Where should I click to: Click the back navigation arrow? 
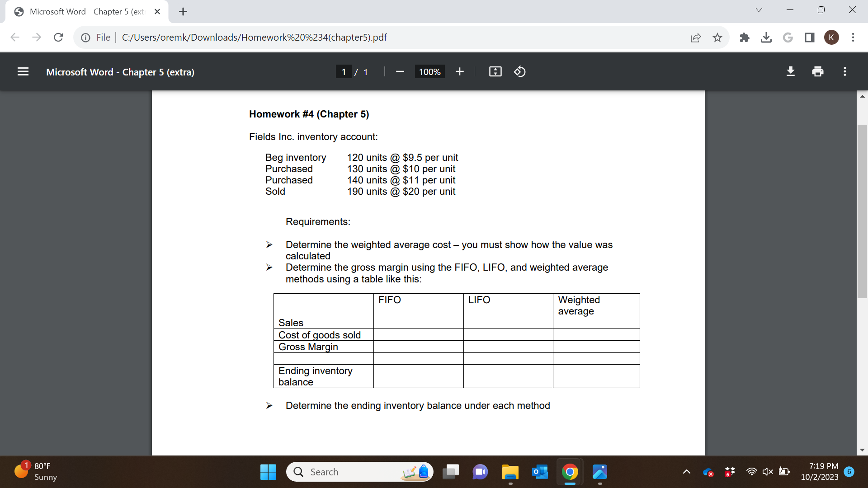(15, 37)
